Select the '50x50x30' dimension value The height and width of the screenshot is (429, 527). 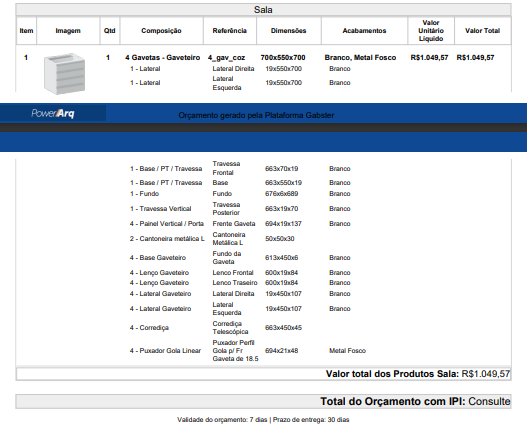click(280, 239)
